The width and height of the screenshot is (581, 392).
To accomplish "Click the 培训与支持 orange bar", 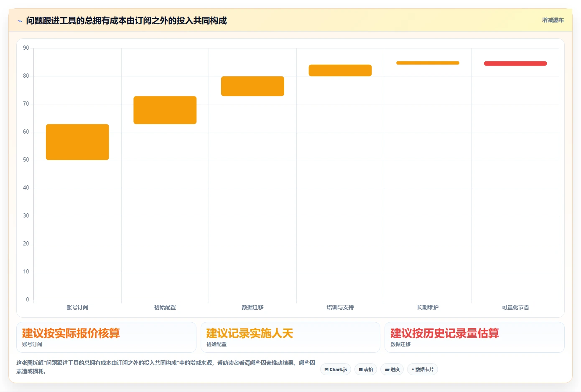I will [x=340, y=70].
